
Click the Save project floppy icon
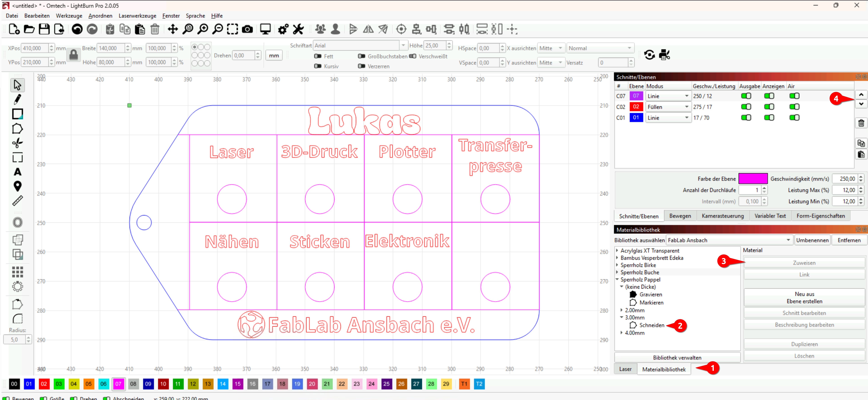(44, 29)
